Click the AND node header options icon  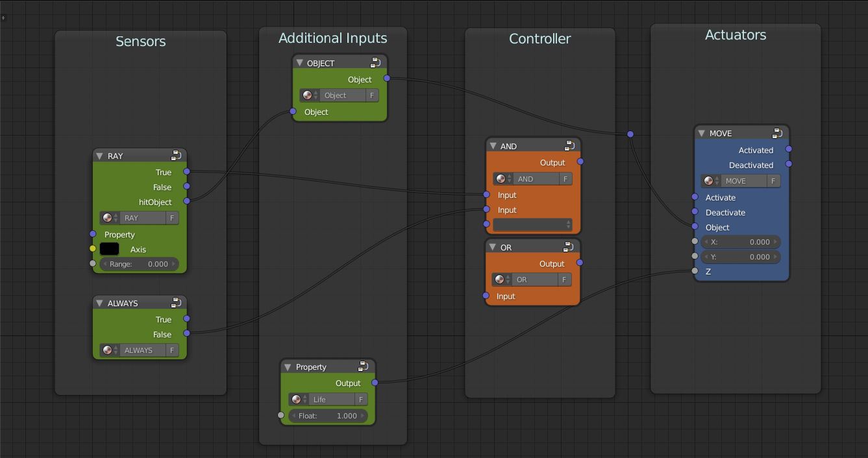click(569, 146)
